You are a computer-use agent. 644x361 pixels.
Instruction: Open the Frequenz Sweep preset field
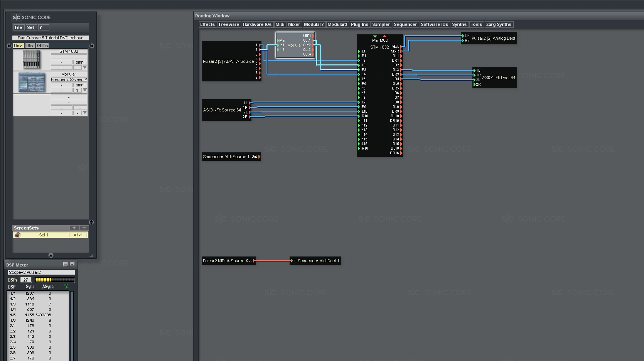click(69, 79)
